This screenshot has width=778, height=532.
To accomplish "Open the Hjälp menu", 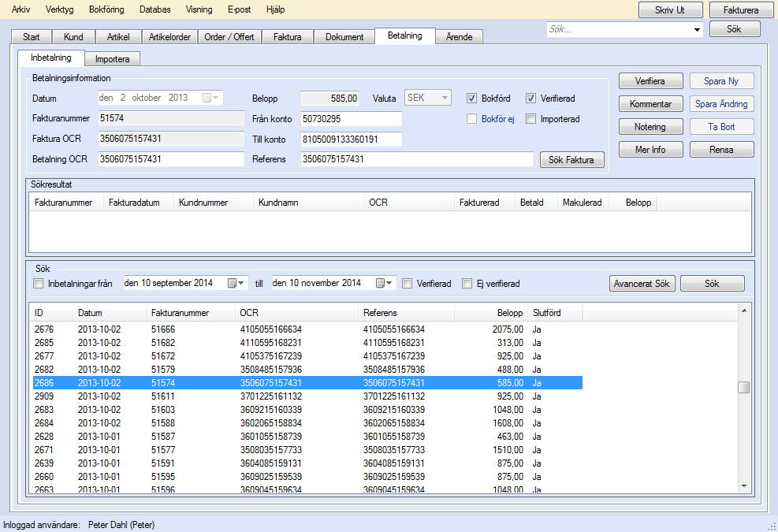I will 275,9.
